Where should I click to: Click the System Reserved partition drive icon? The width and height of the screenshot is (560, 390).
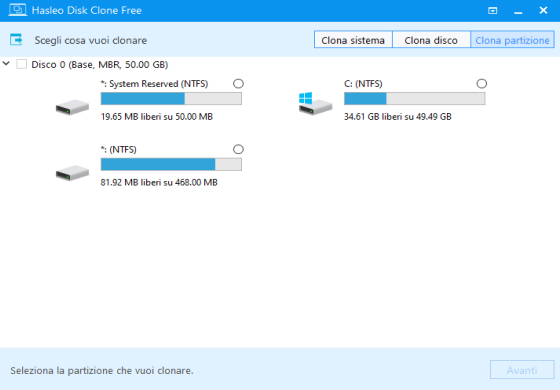click(x=72, y=107)
